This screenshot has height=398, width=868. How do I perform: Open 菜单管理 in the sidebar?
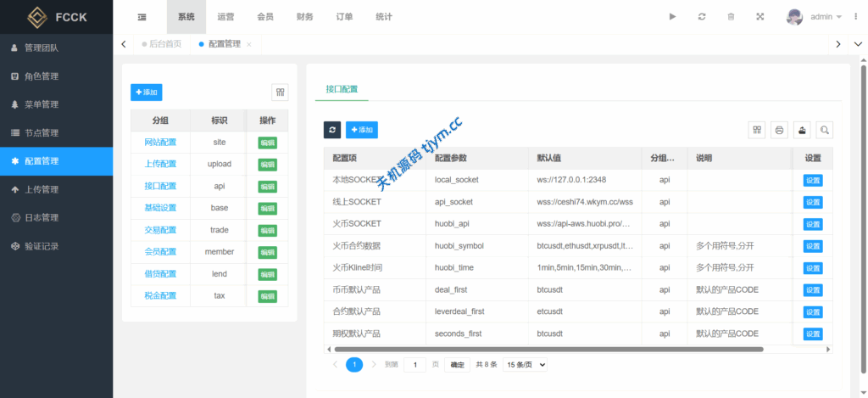point(57,104)
